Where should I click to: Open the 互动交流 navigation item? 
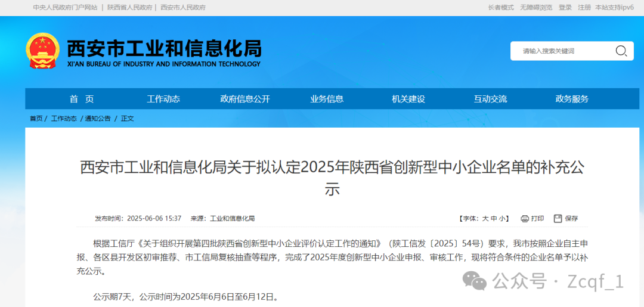(x=490, y=99)
